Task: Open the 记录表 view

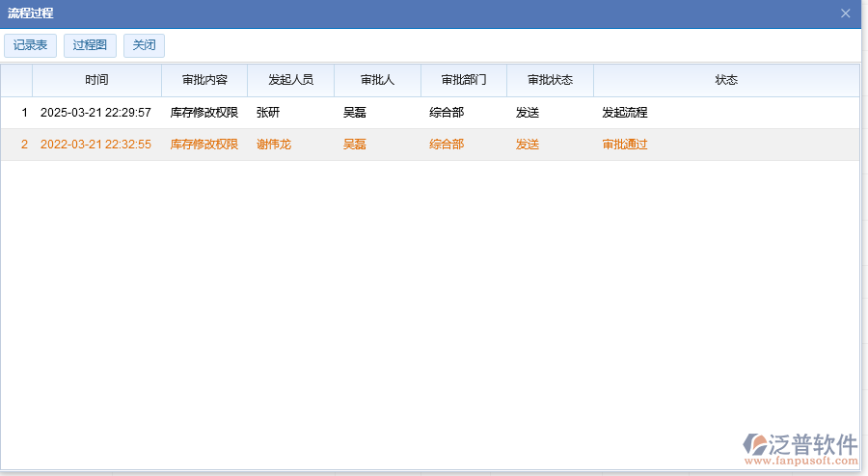Action: click(x=31, y=45)
